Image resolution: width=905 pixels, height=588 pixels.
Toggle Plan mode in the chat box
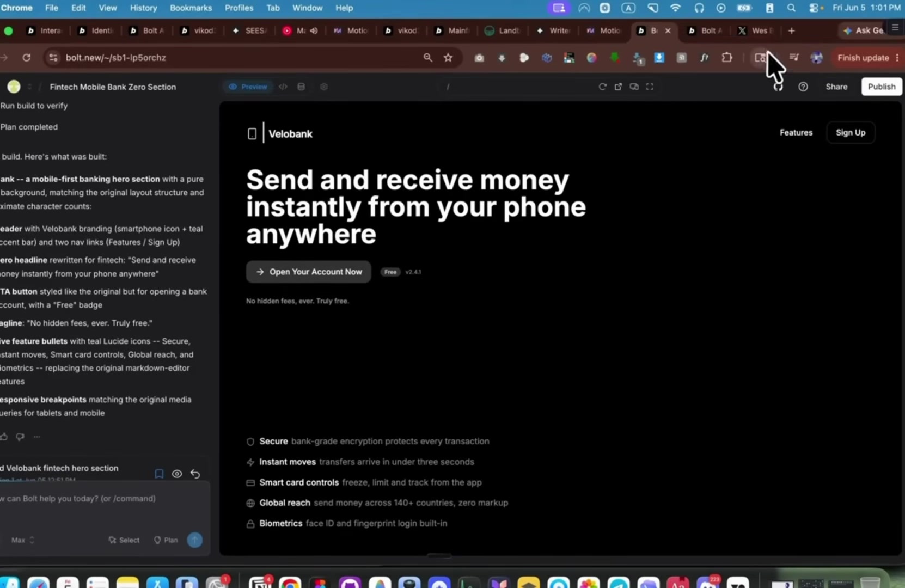pos(166,540)
